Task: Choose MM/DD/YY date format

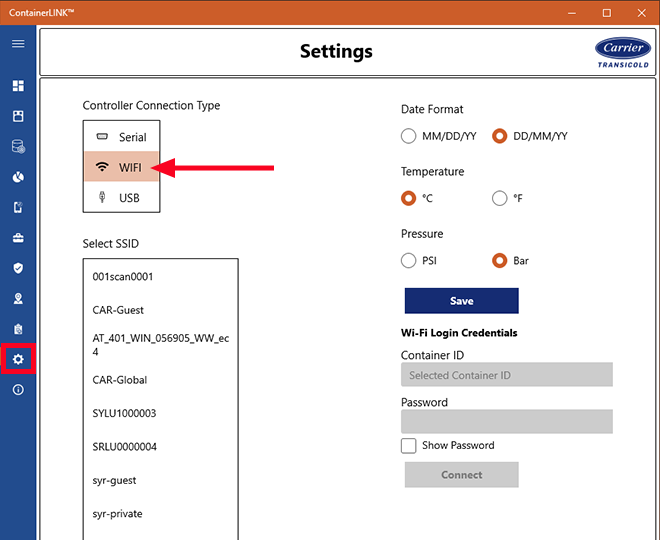Action: pyautogui.click(x=408, y=136)
